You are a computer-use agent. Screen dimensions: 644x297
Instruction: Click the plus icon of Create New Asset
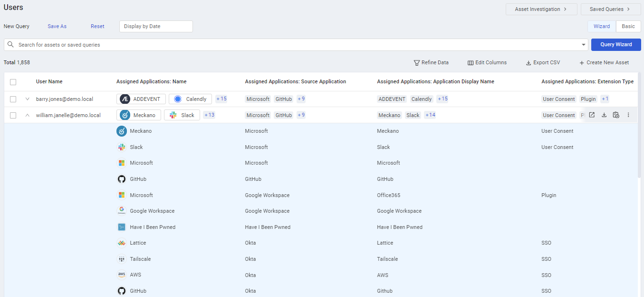(582, 62)
